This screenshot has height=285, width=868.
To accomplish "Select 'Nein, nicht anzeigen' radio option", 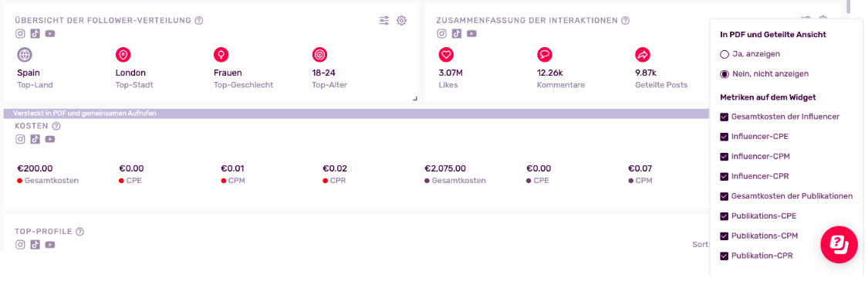I will (x=724, y=73).
